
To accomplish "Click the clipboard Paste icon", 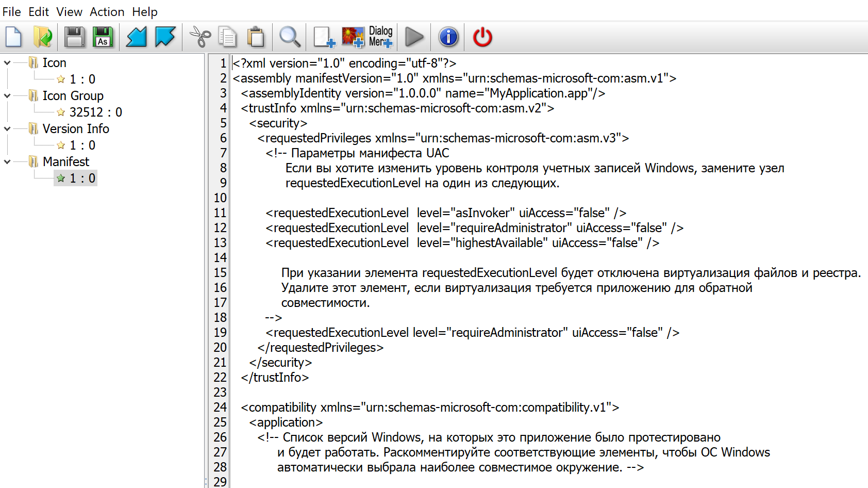I will pos(256,37).
